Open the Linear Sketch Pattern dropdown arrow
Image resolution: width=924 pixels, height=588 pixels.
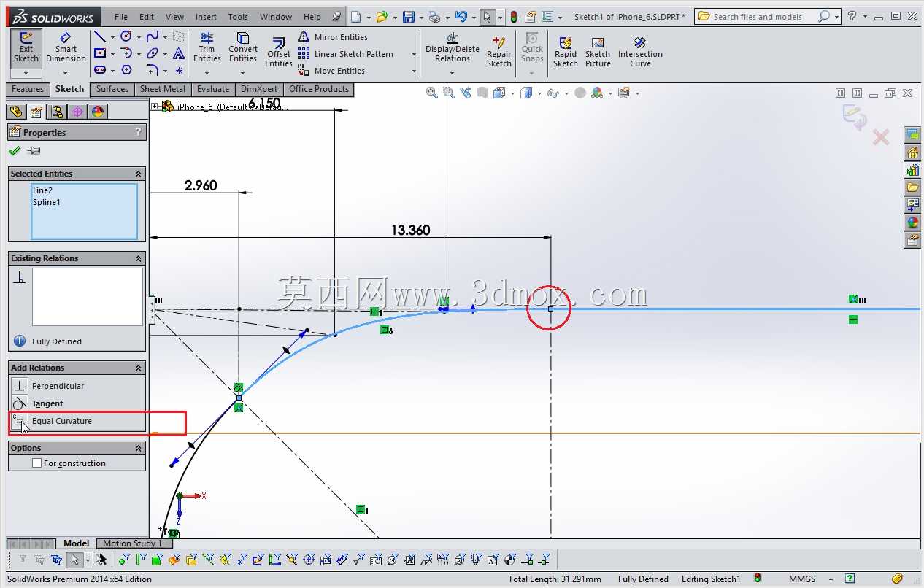(x=414, y=54)
